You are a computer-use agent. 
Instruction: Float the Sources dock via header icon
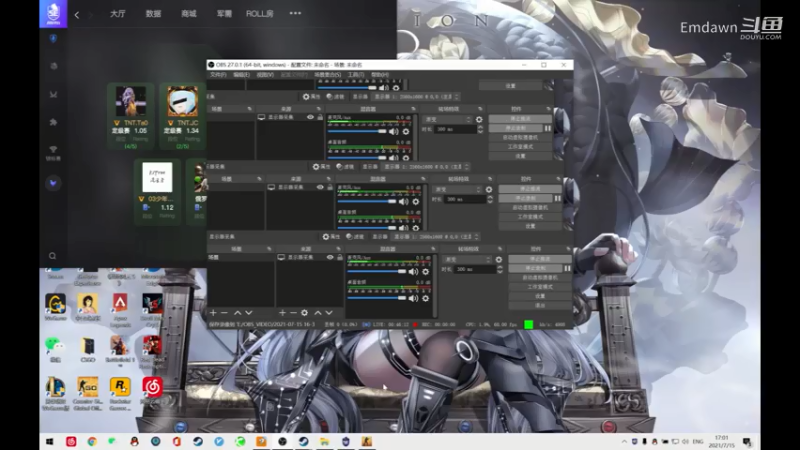click(338, 249)
